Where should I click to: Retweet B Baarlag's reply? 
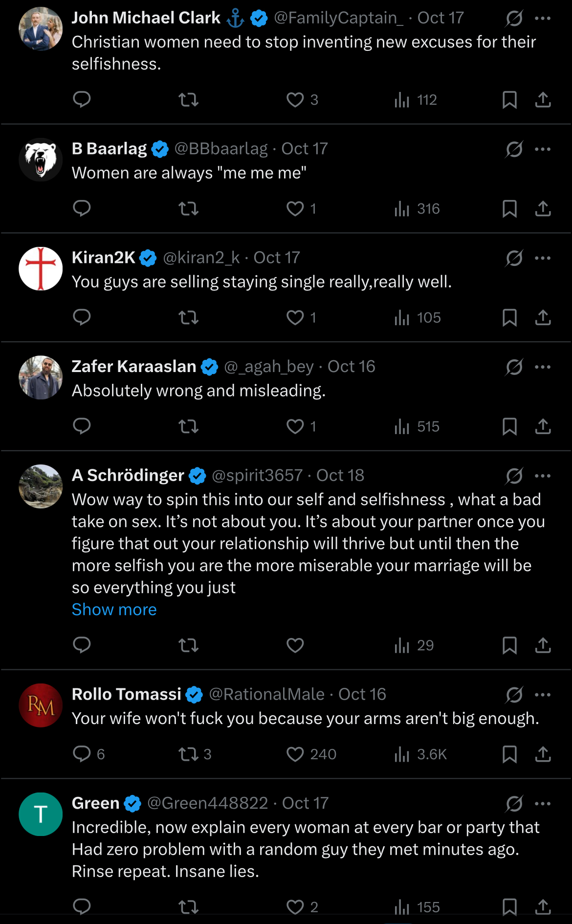point(188,209)
